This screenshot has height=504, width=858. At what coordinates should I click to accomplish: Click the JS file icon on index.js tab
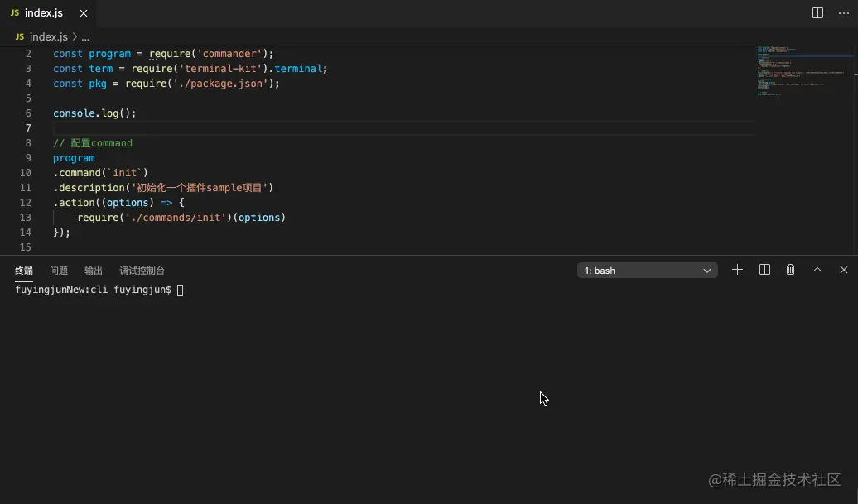[14, 12]
